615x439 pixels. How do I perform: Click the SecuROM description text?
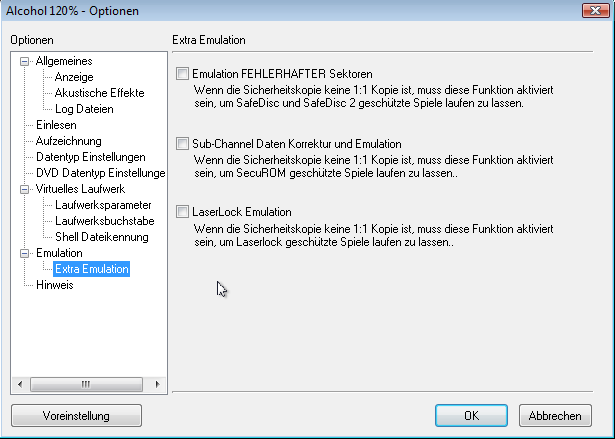pos(373,166)
